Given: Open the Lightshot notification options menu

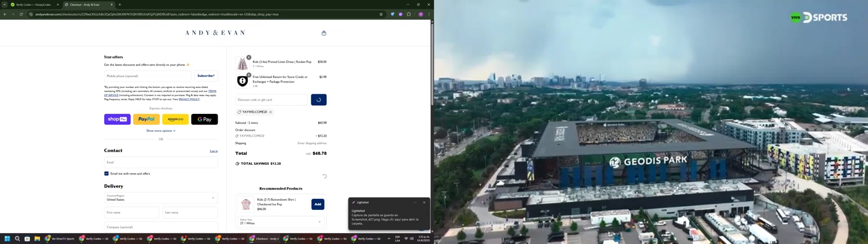Looking at the screenshot, I should coord(415,202).
